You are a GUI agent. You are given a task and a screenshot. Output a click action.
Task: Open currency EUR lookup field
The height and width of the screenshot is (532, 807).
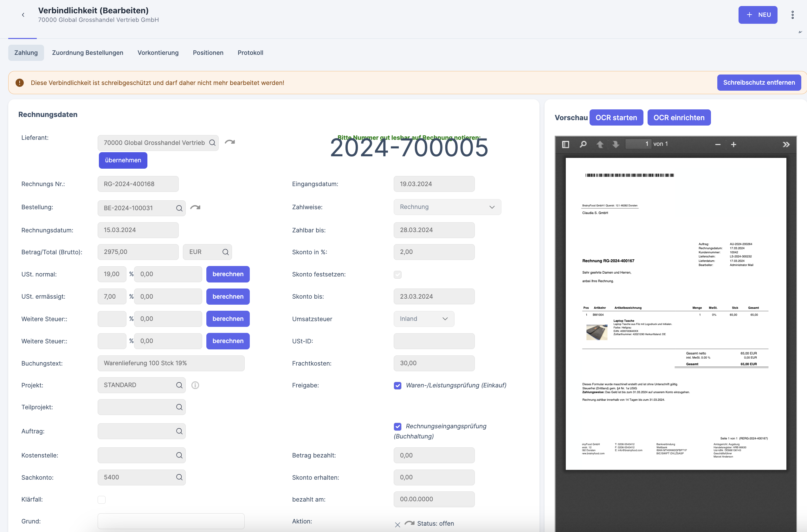pyautogui.click(x=207, y=252)
